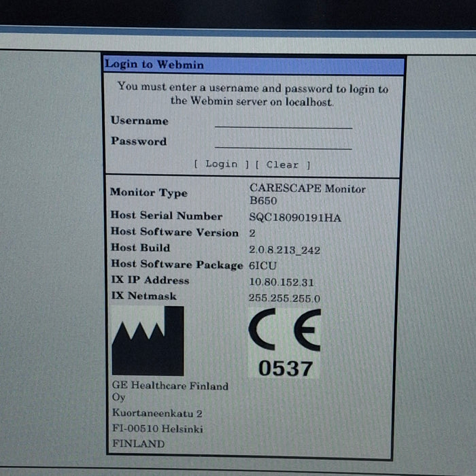This screenshot has height=476, width=476.
Task: Click the 'Host Build' label
Action: tap(140, 248)
